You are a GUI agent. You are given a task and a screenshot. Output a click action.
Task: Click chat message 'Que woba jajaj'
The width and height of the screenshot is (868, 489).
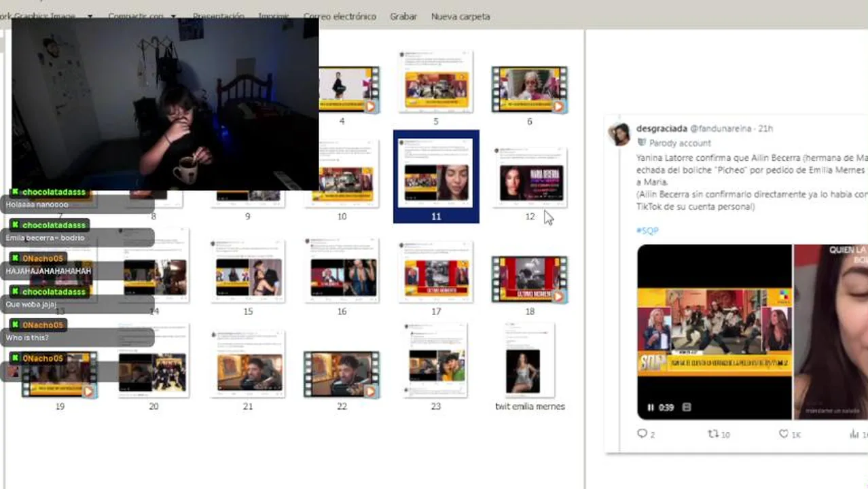(x=31, y=304)
